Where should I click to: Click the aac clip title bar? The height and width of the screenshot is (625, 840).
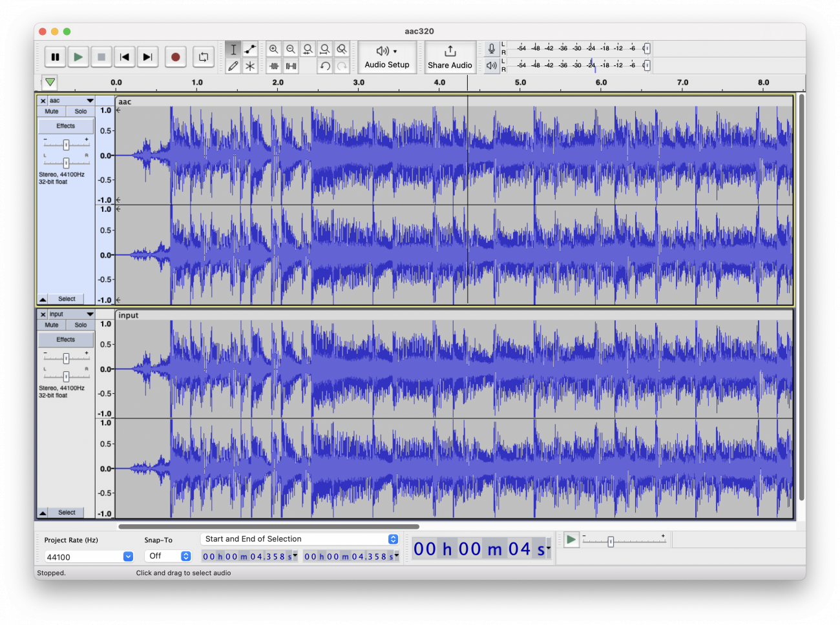point(454,102)
